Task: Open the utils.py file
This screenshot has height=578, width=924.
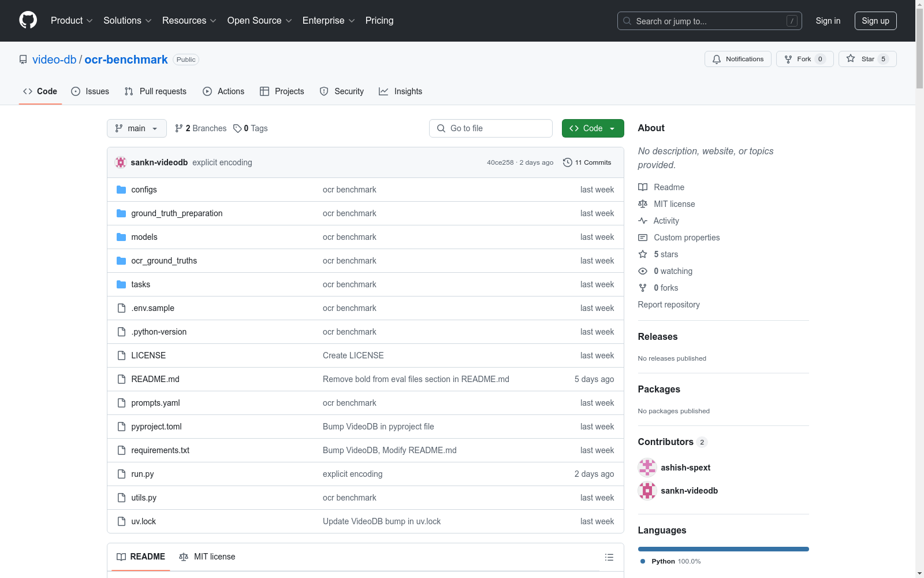Action: [x=144, y=498]
